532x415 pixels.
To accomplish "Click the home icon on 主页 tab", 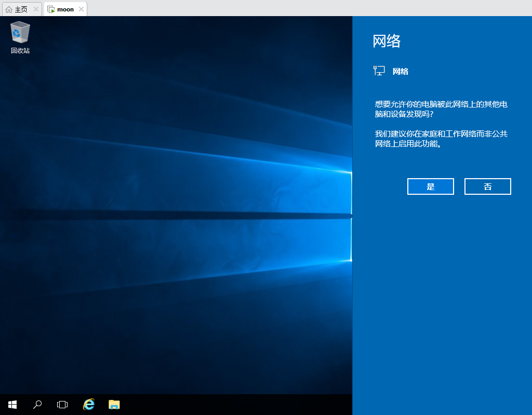I will click(x=9, y=9).
